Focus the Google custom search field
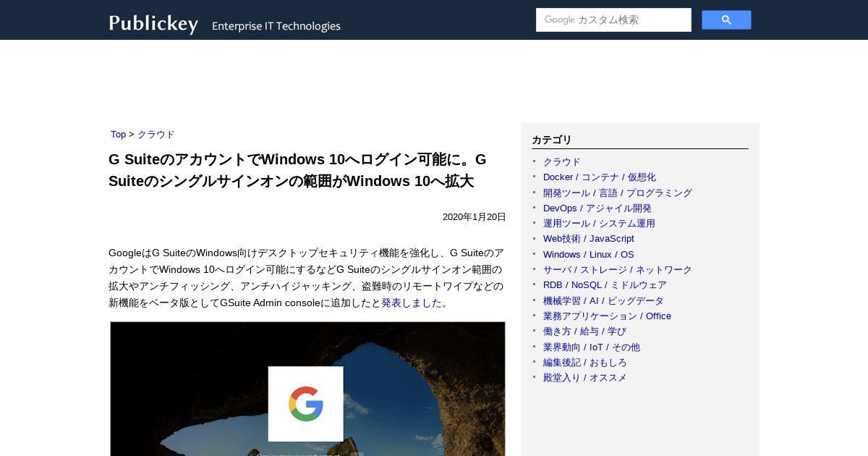Image resolution: width=868 pixels, height=456 pixels. [x=613, y=20]
